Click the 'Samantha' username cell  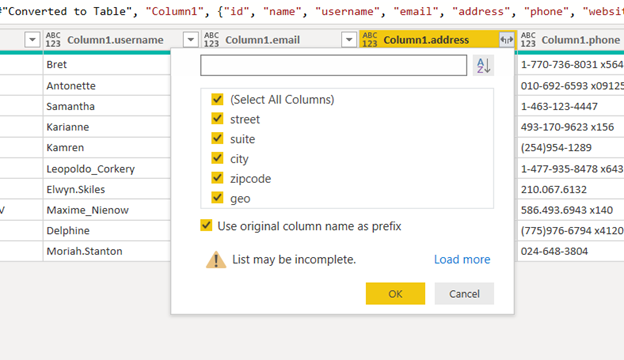tap(107, 106)
